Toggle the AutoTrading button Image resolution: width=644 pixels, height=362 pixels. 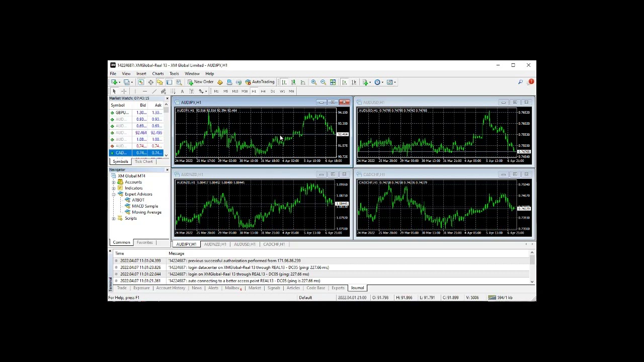[260, 82]
